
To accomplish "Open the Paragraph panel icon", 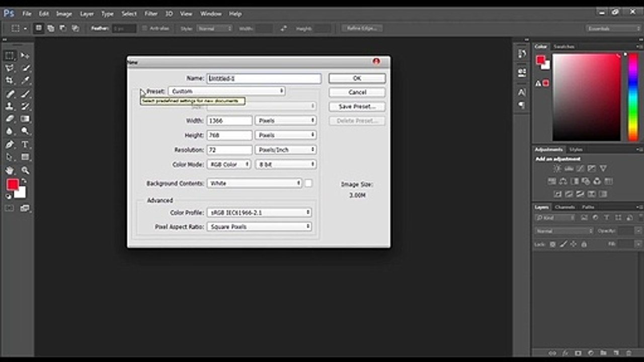I will (522, 106).
